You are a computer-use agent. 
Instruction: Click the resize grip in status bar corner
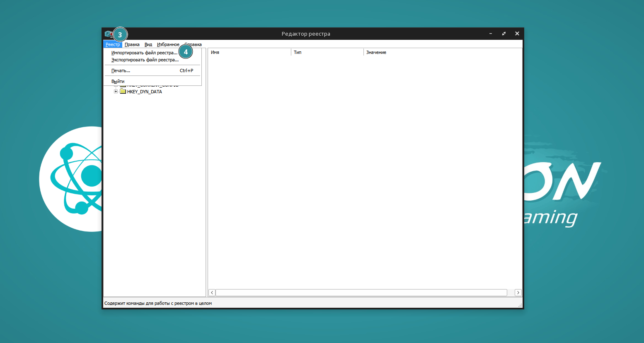[520, 305]
